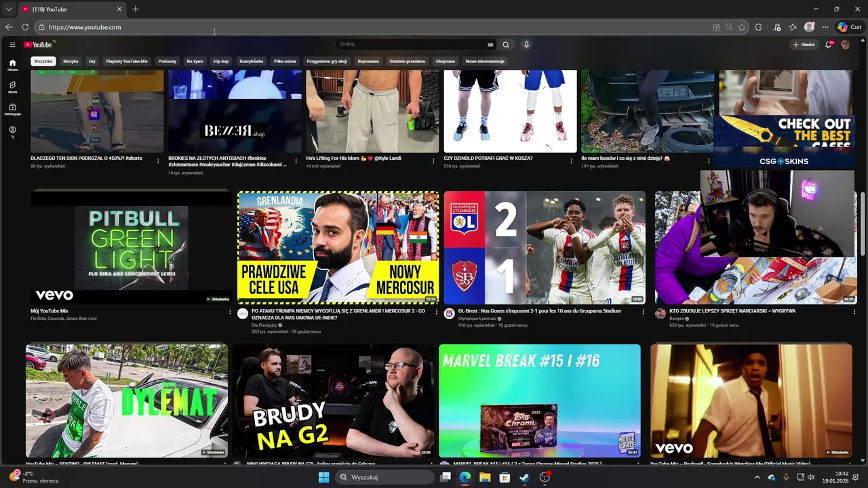Open Subskrypcje in the left sidebar
The height and width of the screenshot is (488, 868).
(12, 109)
